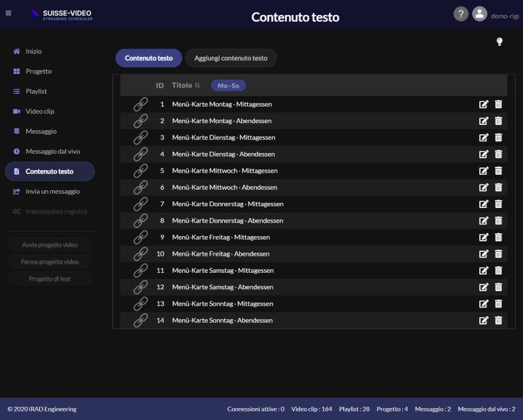Image resolution: width=523 pixels, height=420 pixels.
Task: Click the help question mark icon
Action: [461, 14]
